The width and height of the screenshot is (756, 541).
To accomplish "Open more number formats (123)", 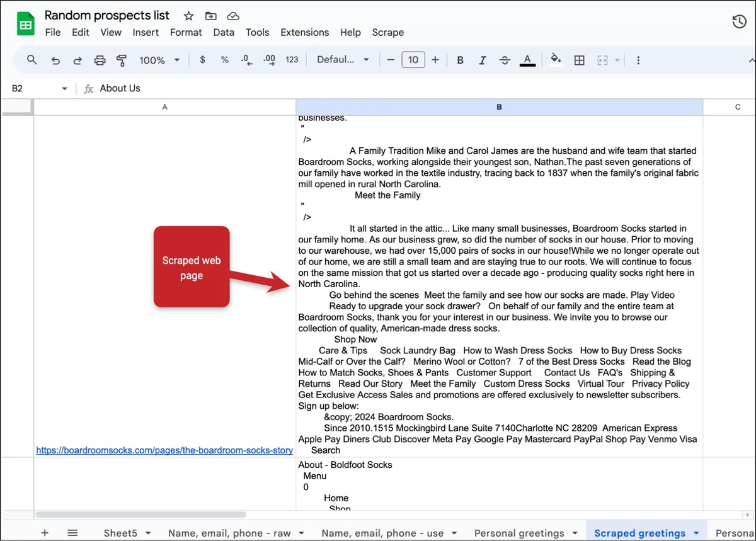I will pos(292,60).
